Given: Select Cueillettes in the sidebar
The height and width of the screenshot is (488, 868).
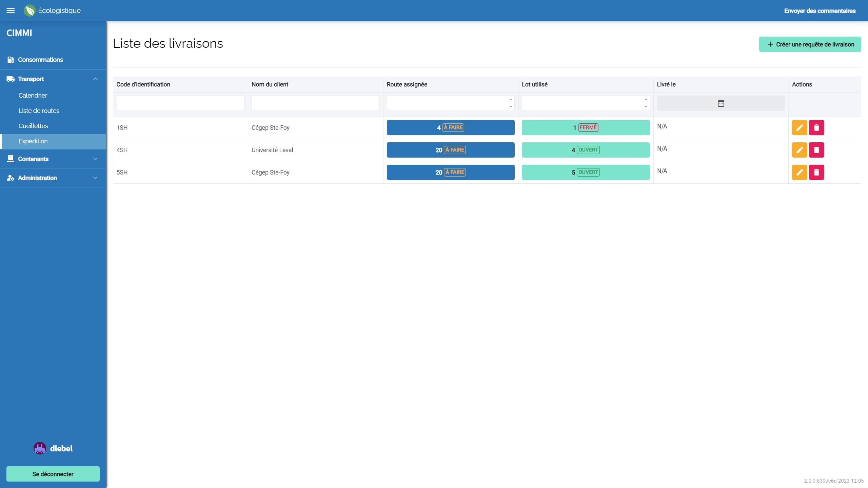Looking at the screenshot, I should point(33,126).
